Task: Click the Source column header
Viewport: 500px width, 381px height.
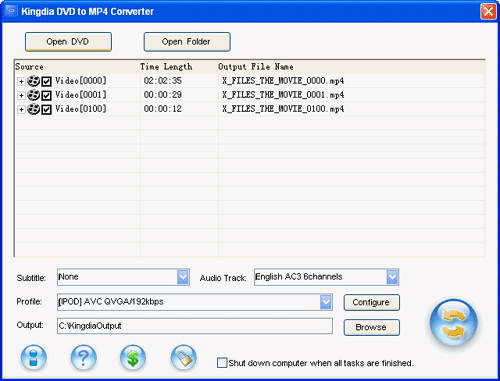Action: [x=77, y=67]
